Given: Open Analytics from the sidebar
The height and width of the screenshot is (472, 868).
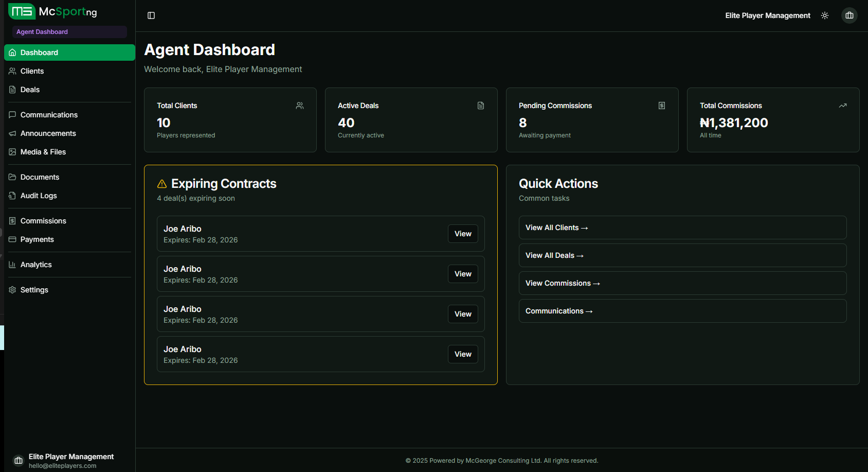Looking at the screenshot, I should click(36, 264).
